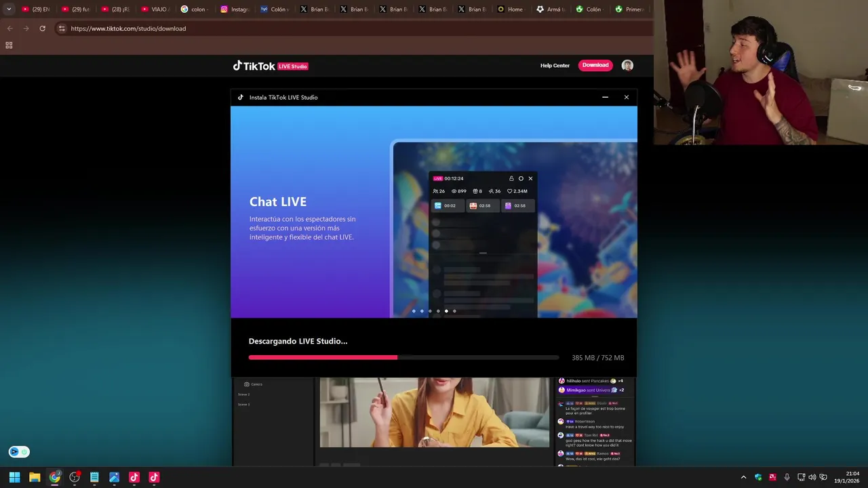Switch to the TyC "Colón v" tab

point(274,9)
